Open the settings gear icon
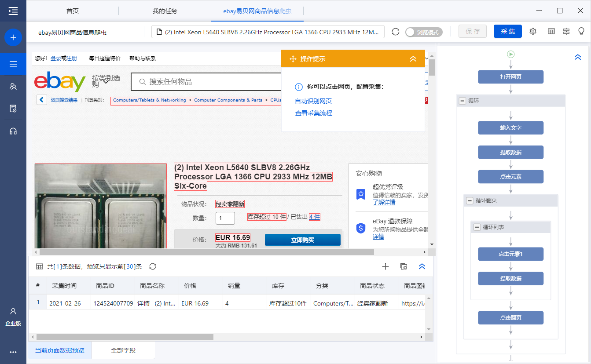 point(533,32)
